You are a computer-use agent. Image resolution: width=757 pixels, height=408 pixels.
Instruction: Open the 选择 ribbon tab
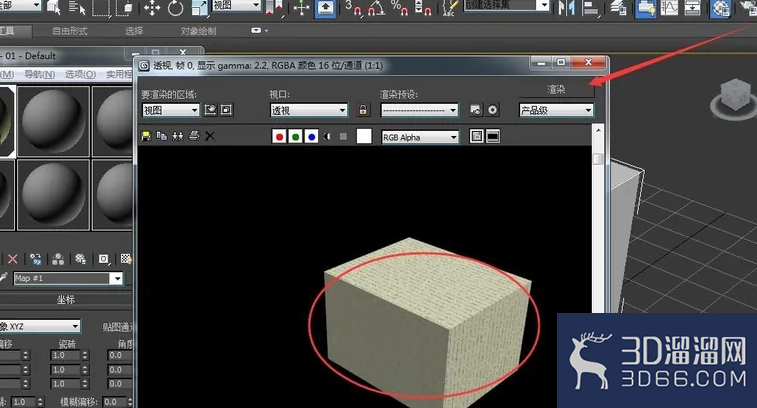134,31
